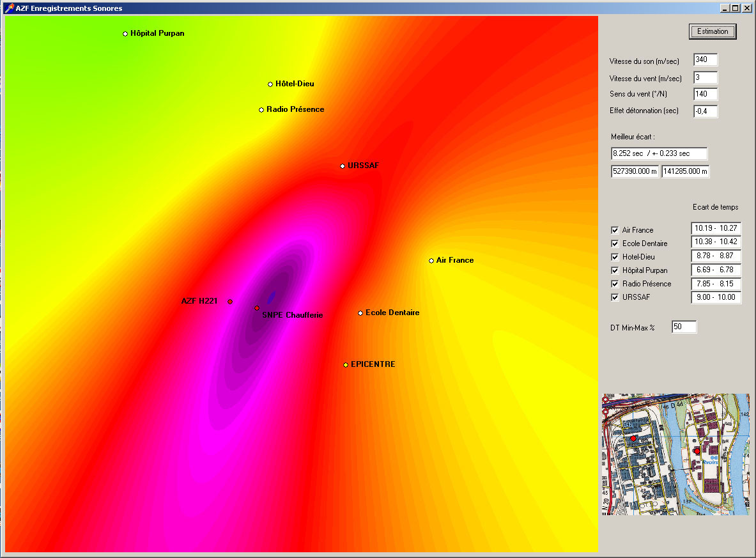Image resolution: width=756 pixels, height=558 pixels.
Task: Edit the Radio Présence time range field
Action: click(716, 284)
